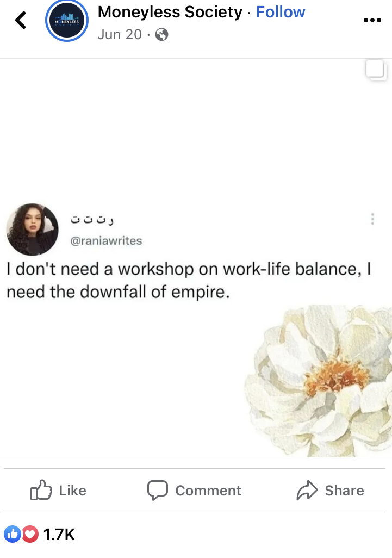Tap the back arrow icon
The height and width of the screenshot is (558, 392).
(x=21, y=20)
